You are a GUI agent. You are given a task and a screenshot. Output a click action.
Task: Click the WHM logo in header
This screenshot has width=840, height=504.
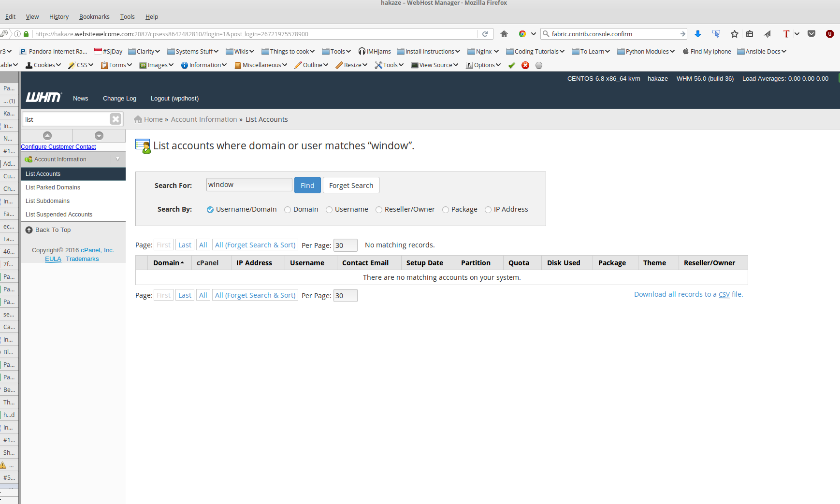coord(43,98)
